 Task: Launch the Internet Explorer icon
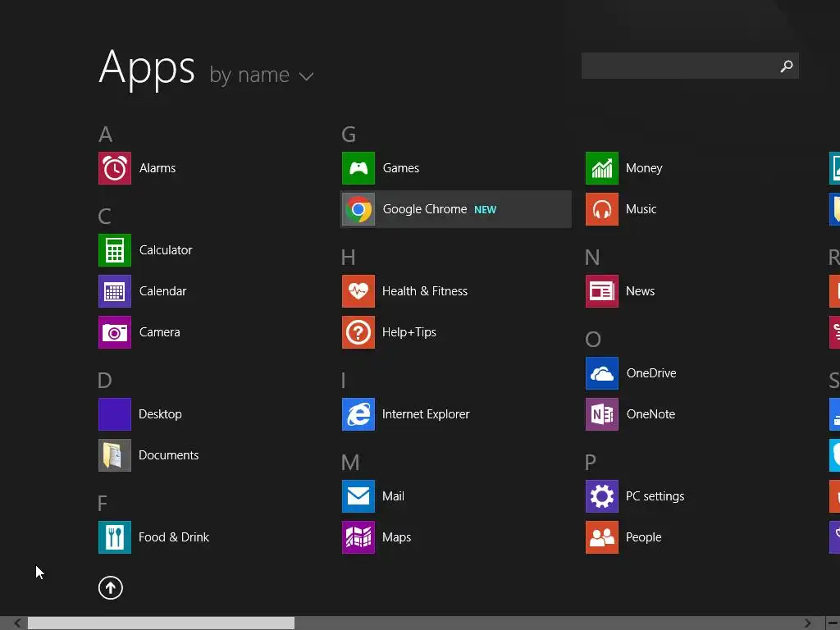(358, 414)
